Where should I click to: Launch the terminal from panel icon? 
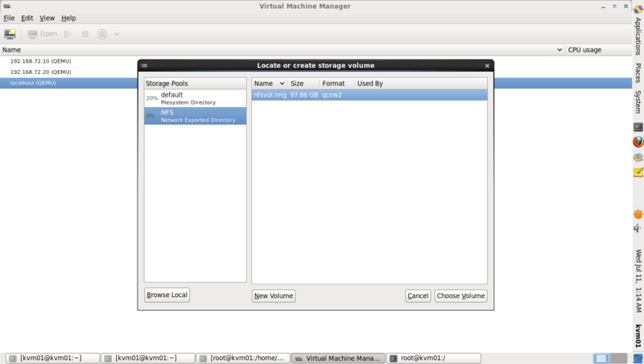[x=638, y=127]
